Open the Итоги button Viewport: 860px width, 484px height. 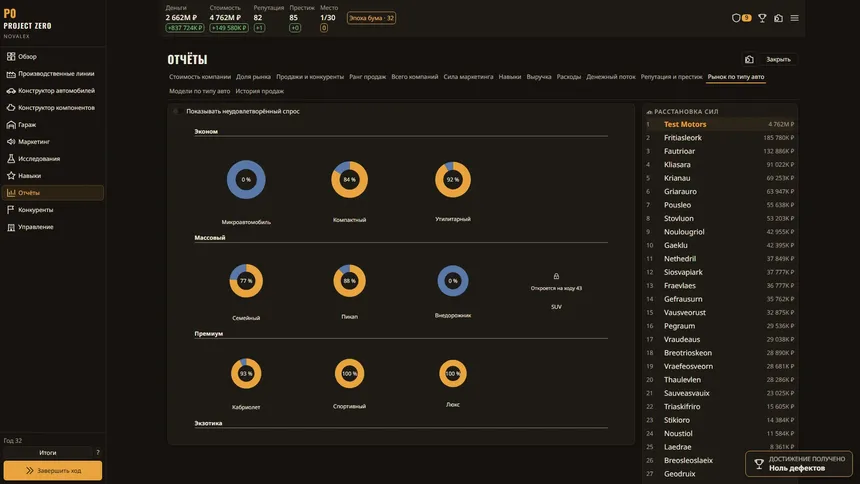[x=48, y=453]
